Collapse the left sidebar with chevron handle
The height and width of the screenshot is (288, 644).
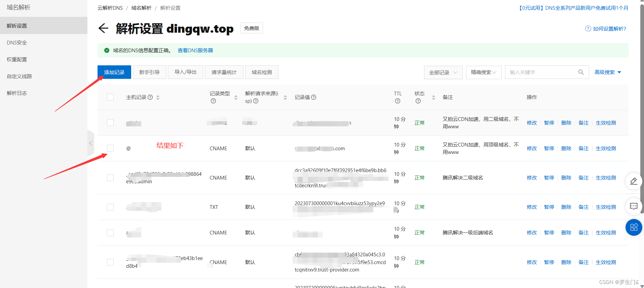[x=90, y=143]
